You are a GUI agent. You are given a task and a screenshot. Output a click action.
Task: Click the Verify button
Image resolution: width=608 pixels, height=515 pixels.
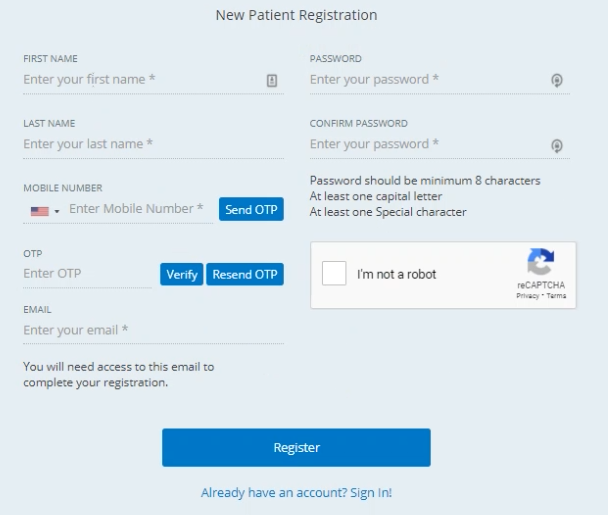click(x=181, y=274)
